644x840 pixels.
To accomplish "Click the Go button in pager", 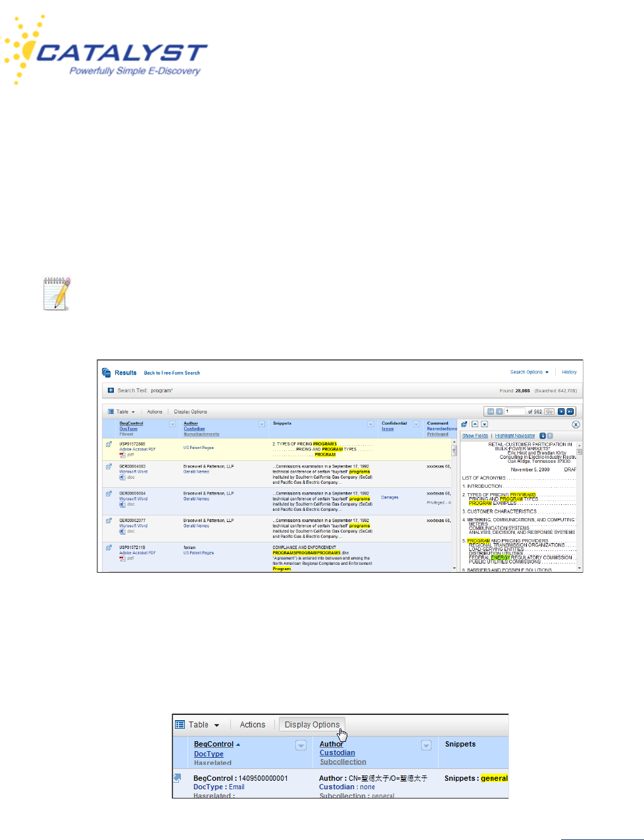I will 549,411.
